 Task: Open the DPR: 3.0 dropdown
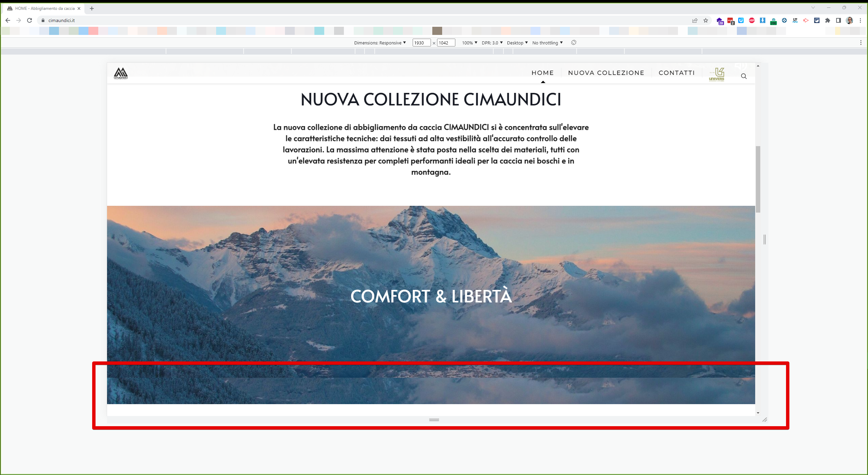492,43
